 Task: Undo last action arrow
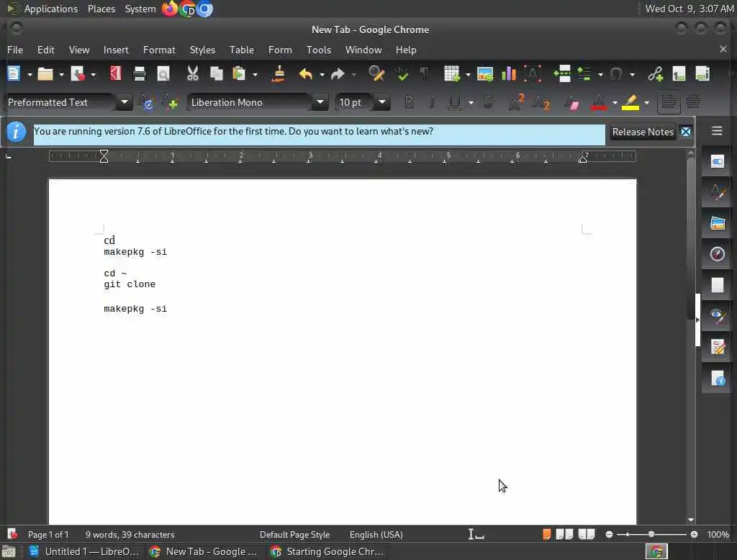[x=305, y=74]
